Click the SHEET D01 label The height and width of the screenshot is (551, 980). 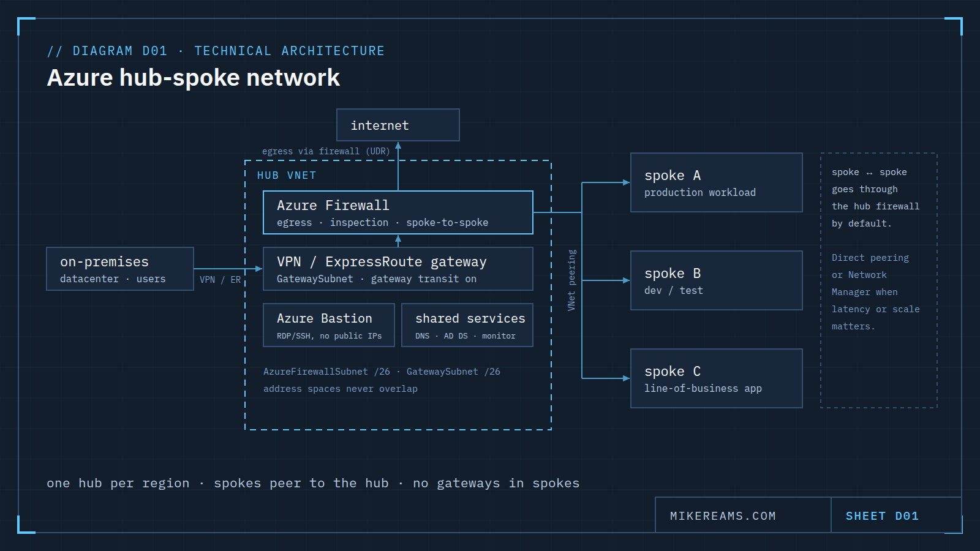[882, 516]
